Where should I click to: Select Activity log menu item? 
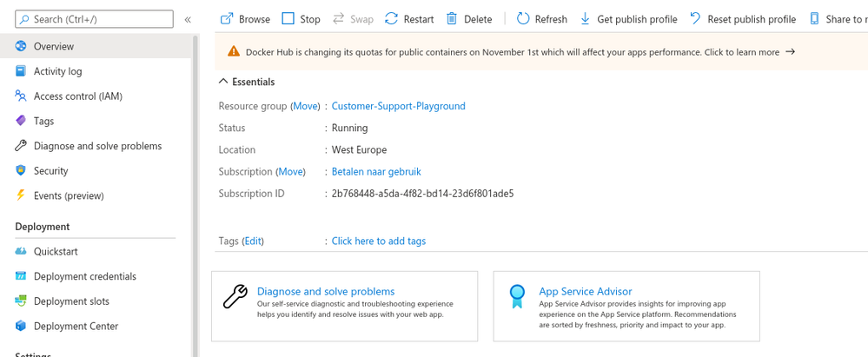(57, 71)
